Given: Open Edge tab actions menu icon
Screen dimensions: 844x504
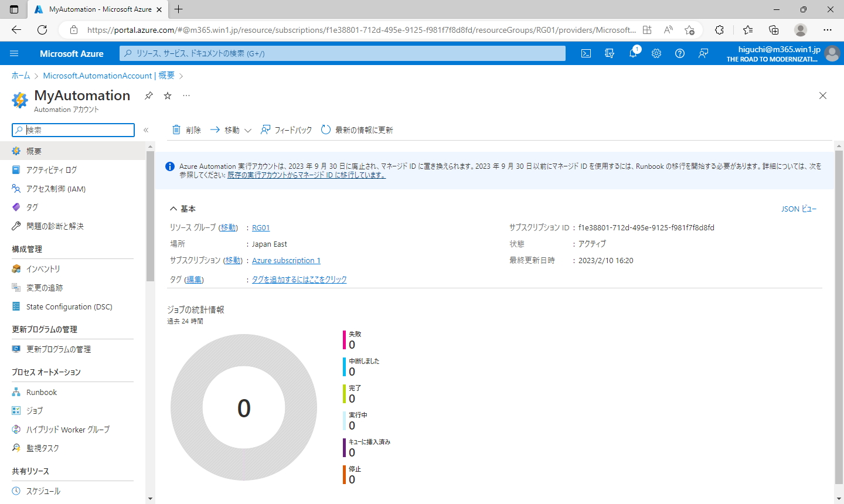Looking at the screenshot, I should 14,9.
